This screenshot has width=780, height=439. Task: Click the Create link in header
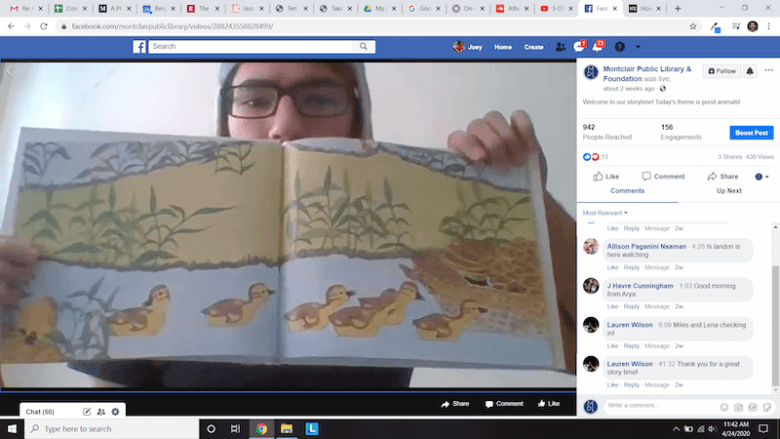[533, 47]
